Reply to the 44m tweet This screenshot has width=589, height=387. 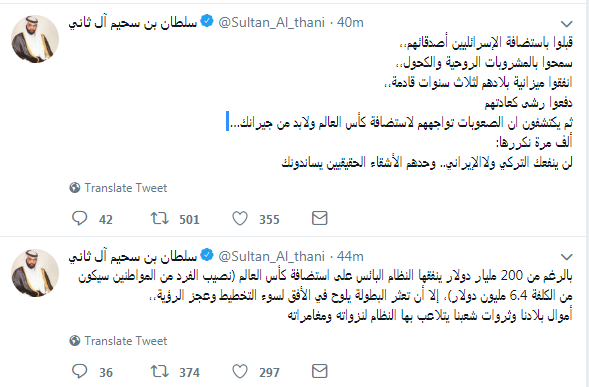point(80,371)
